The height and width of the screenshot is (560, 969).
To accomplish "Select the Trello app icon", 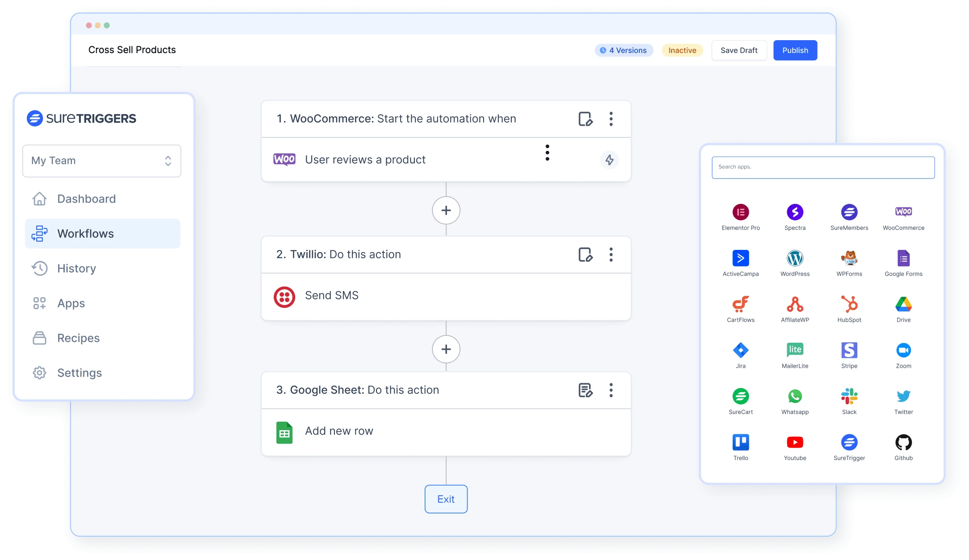I will (x=740, y=442).
